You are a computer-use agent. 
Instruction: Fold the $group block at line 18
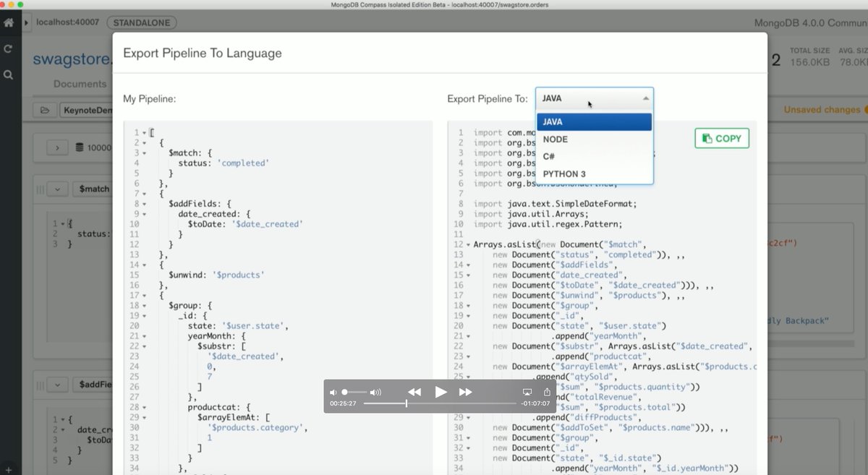145,306
